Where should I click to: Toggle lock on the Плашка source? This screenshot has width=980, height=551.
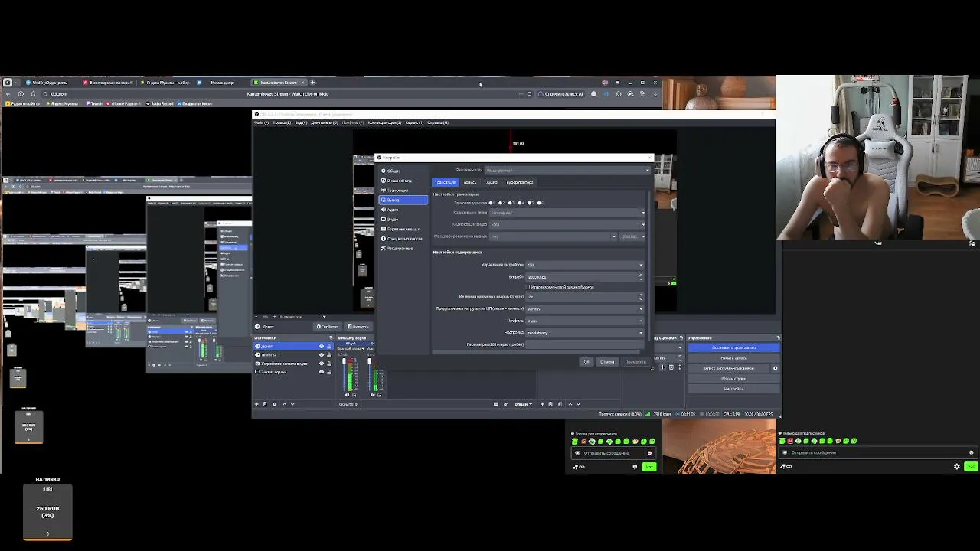tap(329, 355)
